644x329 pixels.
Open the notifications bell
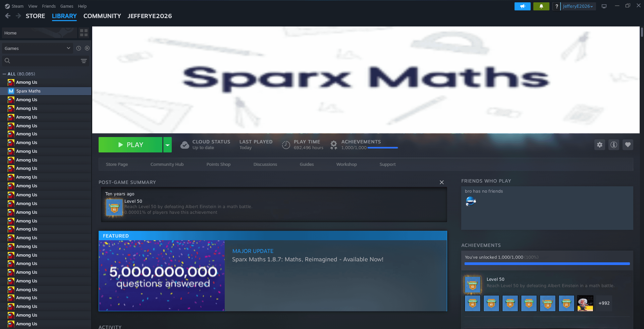(541, 6)
